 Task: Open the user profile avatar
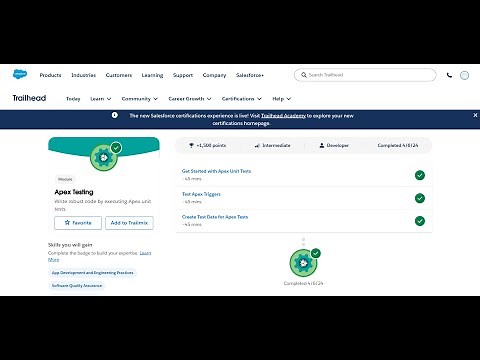[464, 75]
